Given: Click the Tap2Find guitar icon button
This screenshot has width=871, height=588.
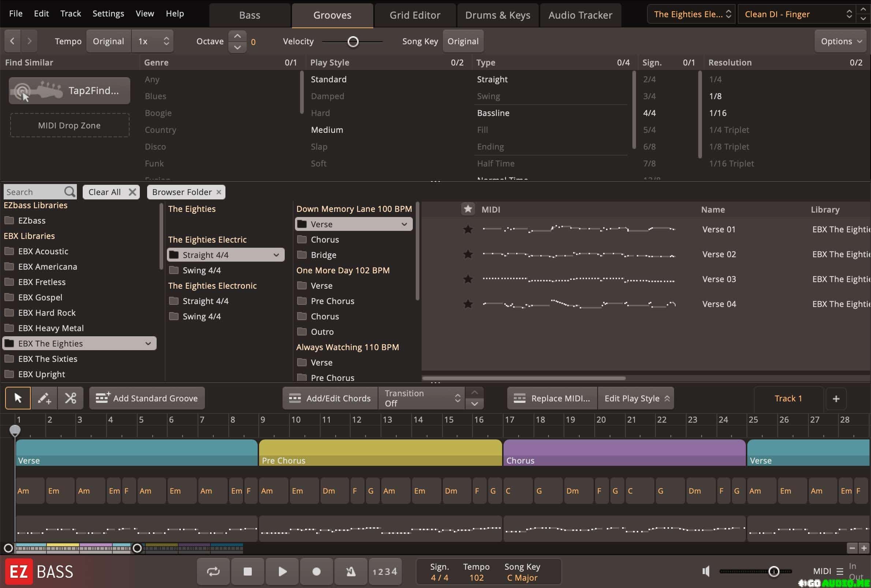Looking at the screenshot, I should pyautogui.click(x=69, y=90).
